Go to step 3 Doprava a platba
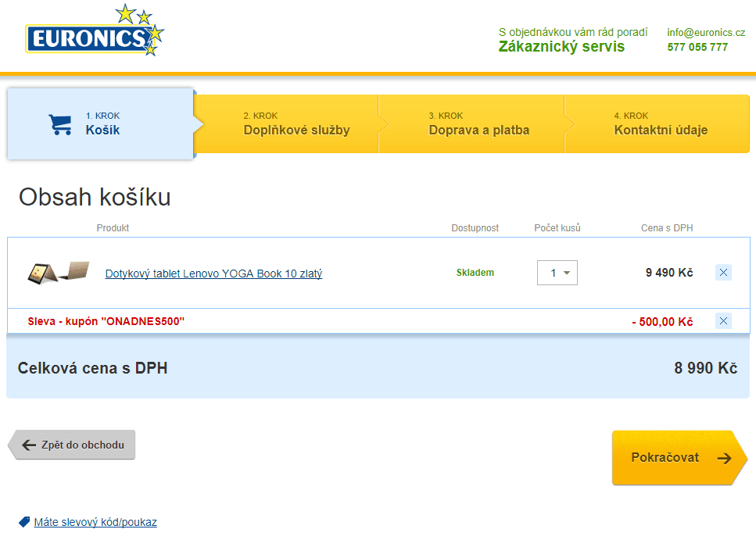The width and height of the screenshot is (756, 540). [471, 124]
